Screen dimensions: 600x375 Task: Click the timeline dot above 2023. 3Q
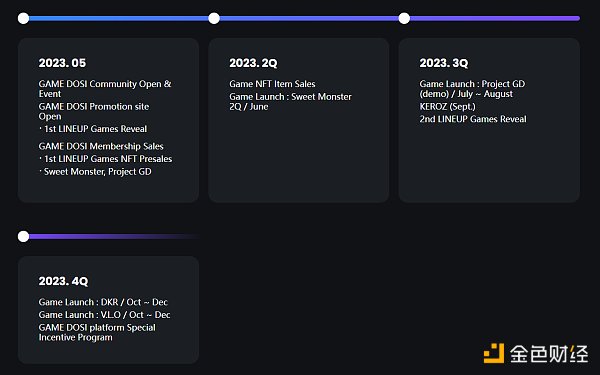(404, 18)
